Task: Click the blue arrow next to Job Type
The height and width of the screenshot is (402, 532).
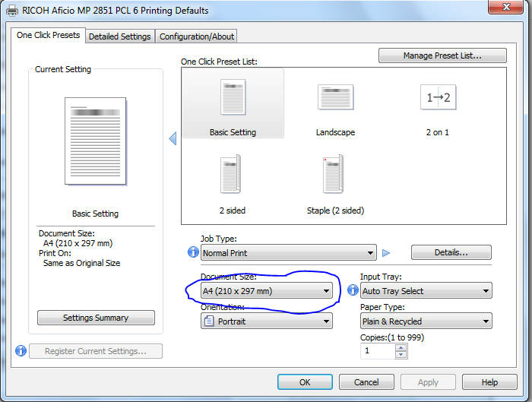Action: click(386, 253)
